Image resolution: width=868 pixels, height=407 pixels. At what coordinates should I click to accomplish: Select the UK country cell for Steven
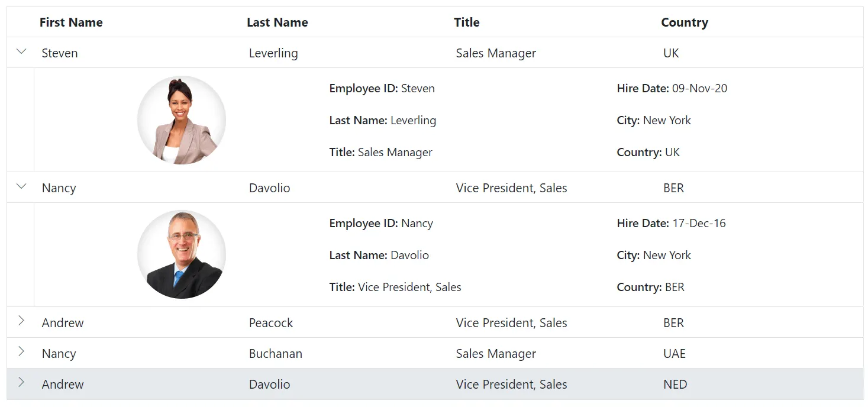(671, 53)
